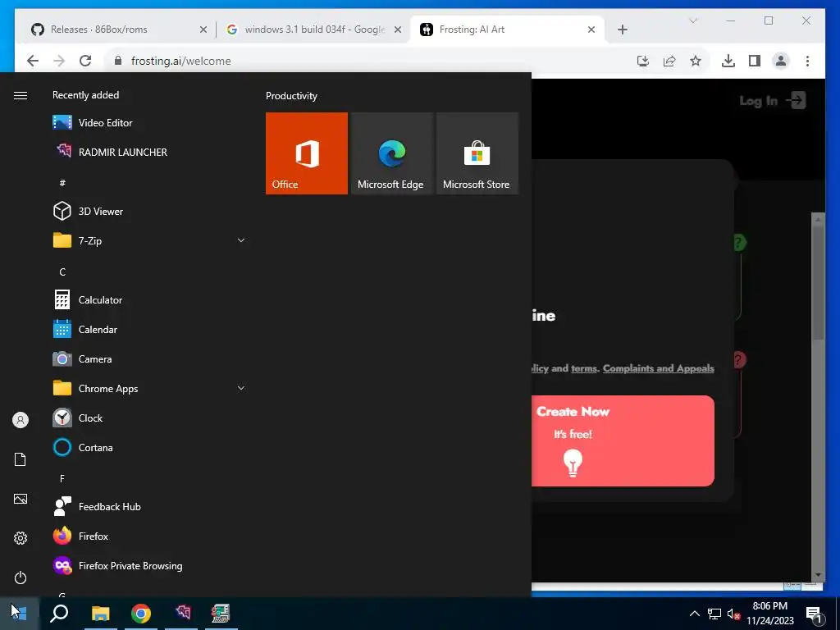Click the page vertical scrollbar

[818, 396]
